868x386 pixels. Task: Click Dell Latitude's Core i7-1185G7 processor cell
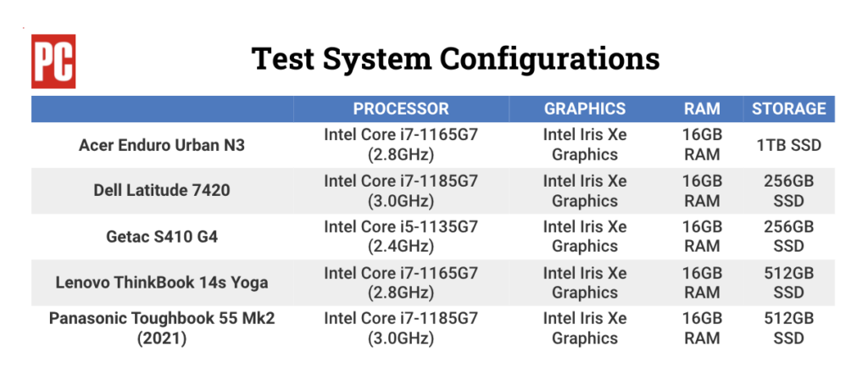[x=401, y=191]
